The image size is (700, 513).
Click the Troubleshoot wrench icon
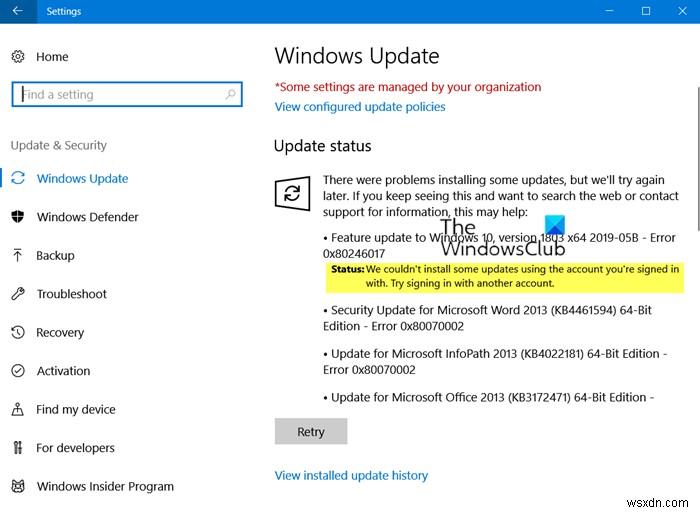[18, 294]
